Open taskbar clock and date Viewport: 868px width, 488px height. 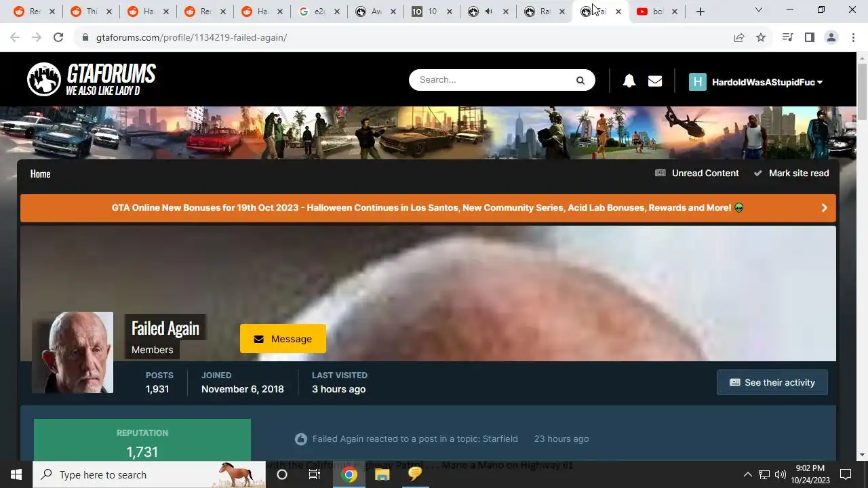810,474
